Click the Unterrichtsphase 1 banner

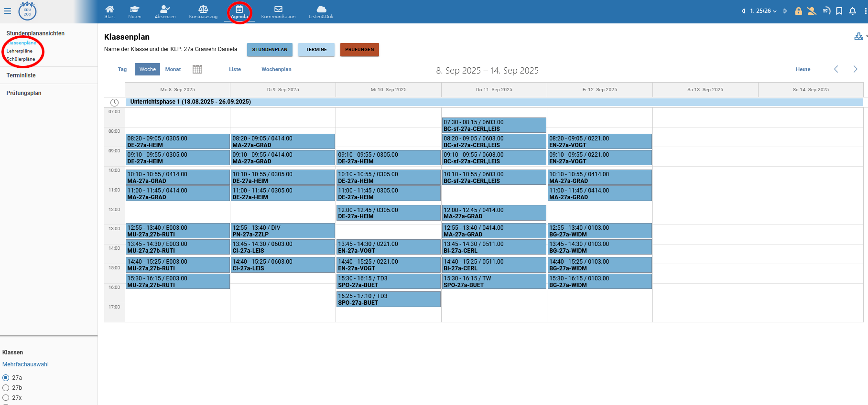click(x=494, y=102)
